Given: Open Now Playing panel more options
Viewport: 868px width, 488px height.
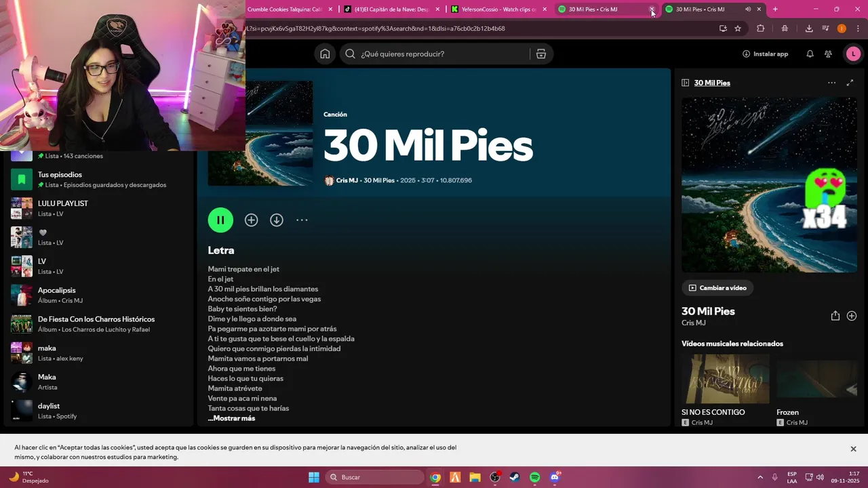Looking at the screenshot, I should pyautogui.click(x=831, y=83).
